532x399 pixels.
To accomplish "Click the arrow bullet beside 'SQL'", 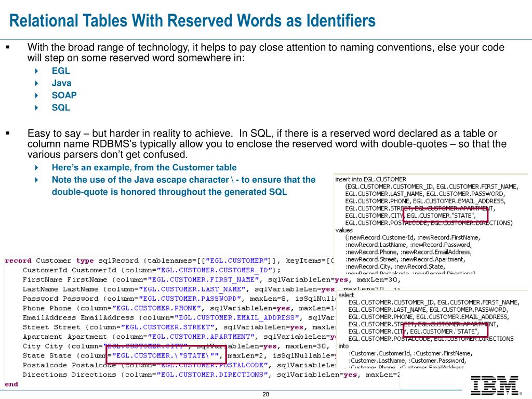I will pos(37,108).
